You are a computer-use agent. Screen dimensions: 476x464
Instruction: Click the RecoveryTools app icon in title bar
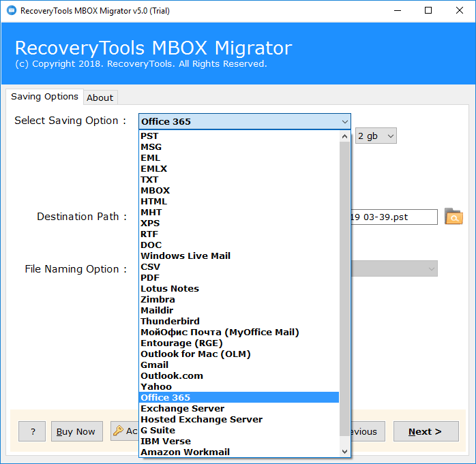[11, 11]
